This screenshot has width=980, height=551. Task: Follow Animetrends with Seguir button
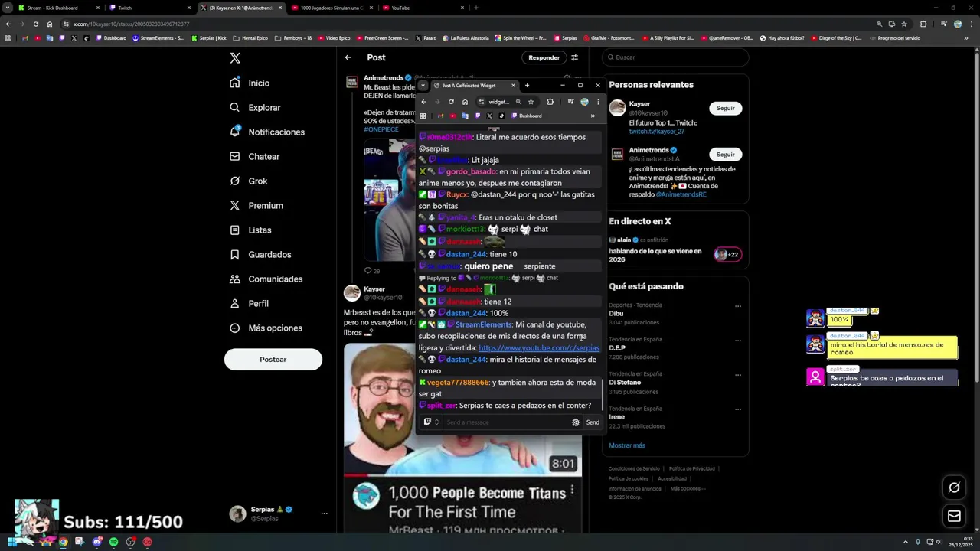pyautogui.click(x=726, y=154)
